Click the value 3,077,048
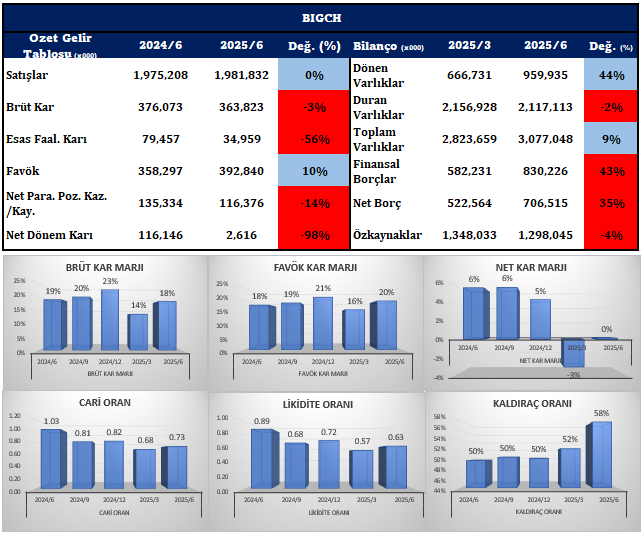 click(x=545, y=139)
